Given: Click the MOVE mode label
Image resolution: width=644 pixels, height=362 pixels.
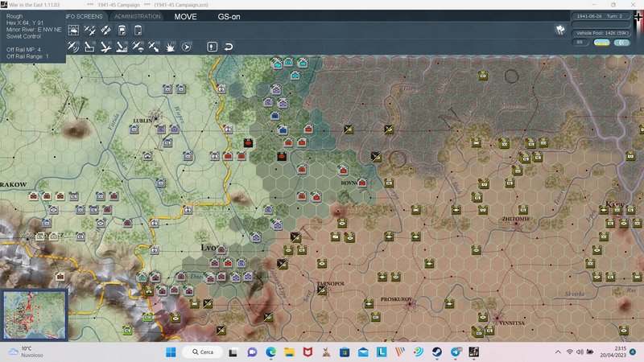Looking at the screenshot, I should tap(185, 17).
